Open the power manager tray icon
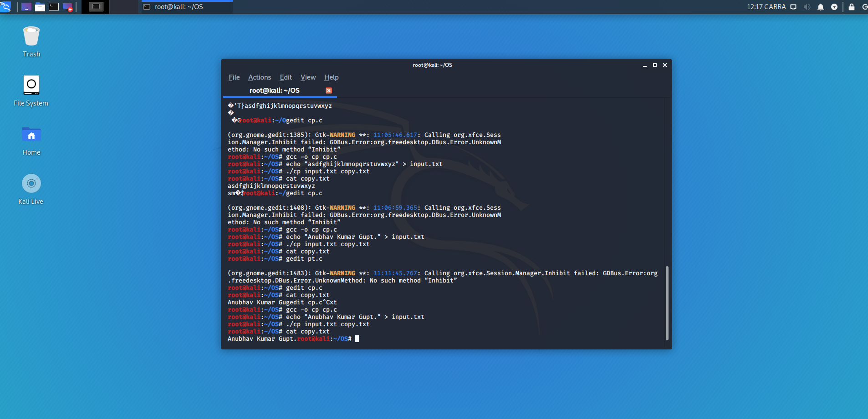 tap(835, 7)
